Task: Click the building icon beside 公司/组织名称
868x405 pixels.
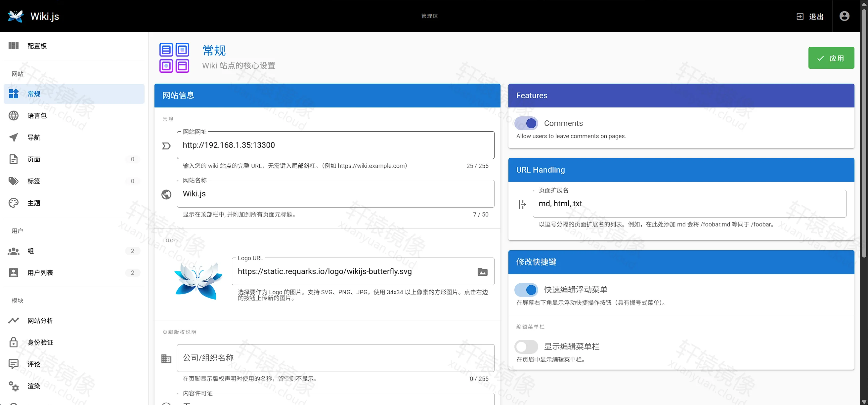Action: [x=166, y=358]
